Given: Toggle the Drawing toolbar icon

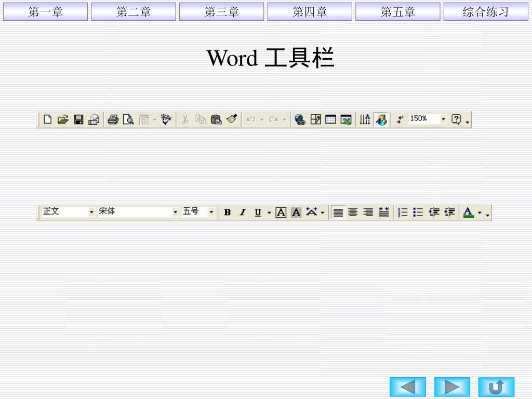Looking at the screenshot, I should (x=381, y=119).
